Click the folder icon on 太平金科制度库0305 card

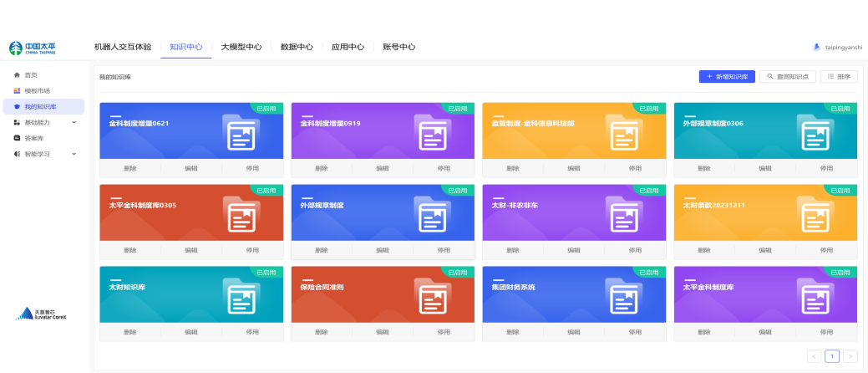click(241, 214)
